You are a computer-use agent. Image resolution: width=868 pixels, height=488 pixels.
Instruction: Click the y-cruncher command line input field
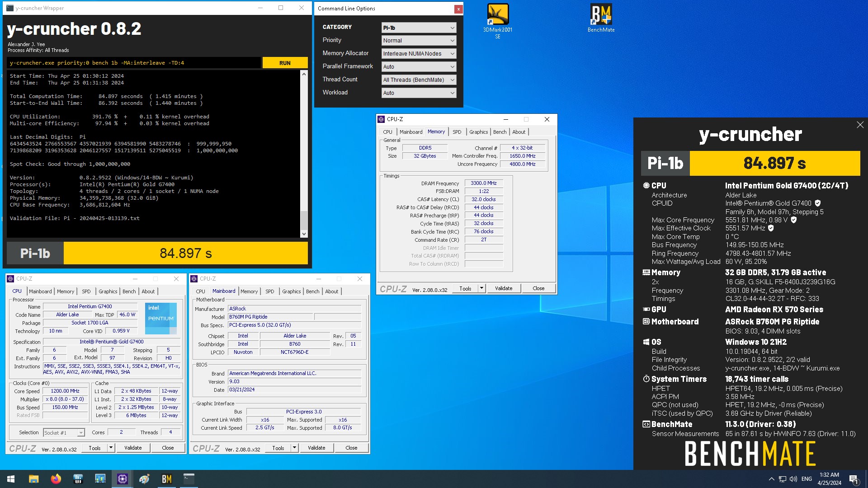click(x=134, y=63)
